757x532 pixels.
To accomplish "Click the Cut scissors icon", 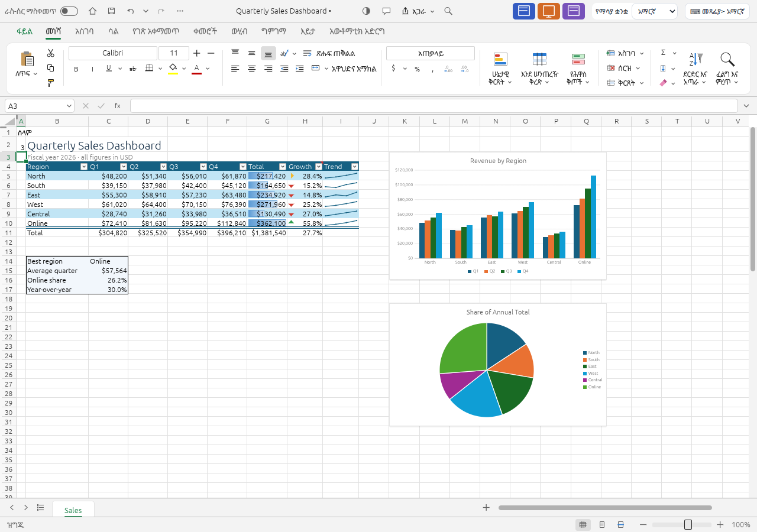I will click(51, 53).
